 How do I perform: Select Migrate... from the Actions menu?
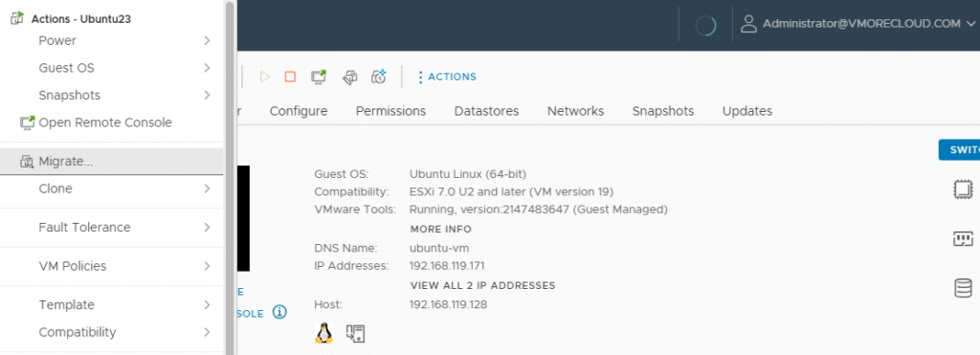click(111, 162)
